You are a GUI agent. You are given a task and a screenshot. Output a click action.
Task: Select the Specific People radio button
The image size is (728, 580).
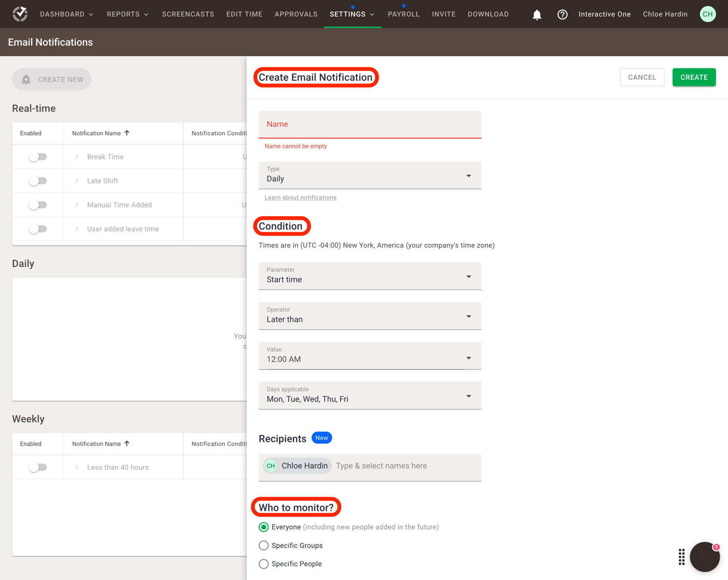[x=263, y=563]
